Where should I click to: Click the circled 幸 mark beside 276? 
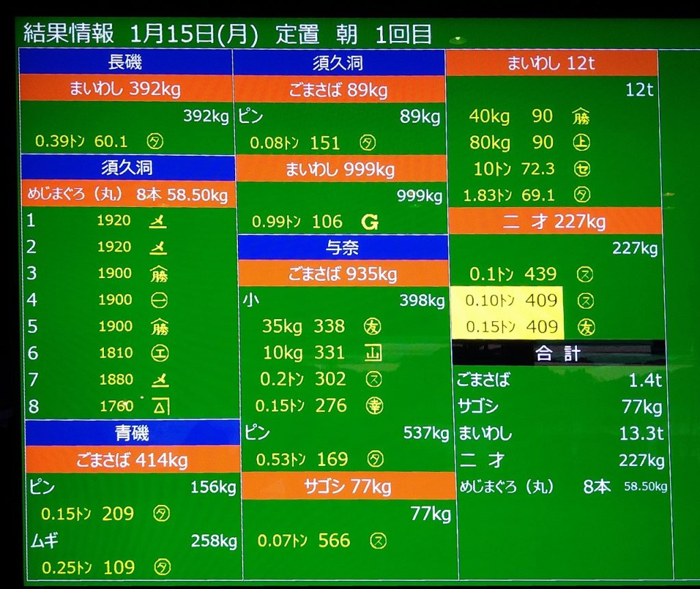click(x=374, y=406)
